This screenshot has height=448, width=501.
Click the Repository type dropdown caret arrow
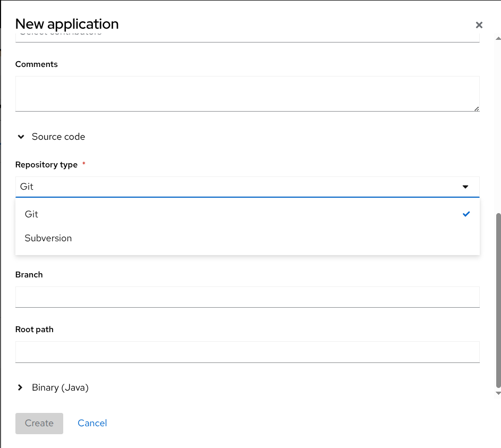[465, 187]
